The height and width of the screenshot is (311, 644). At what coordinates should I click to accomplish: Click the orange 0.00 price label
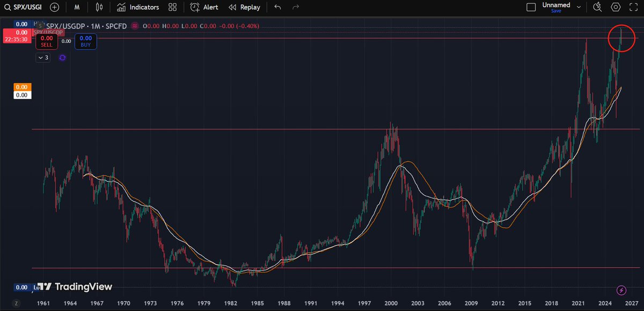[23, 87]
